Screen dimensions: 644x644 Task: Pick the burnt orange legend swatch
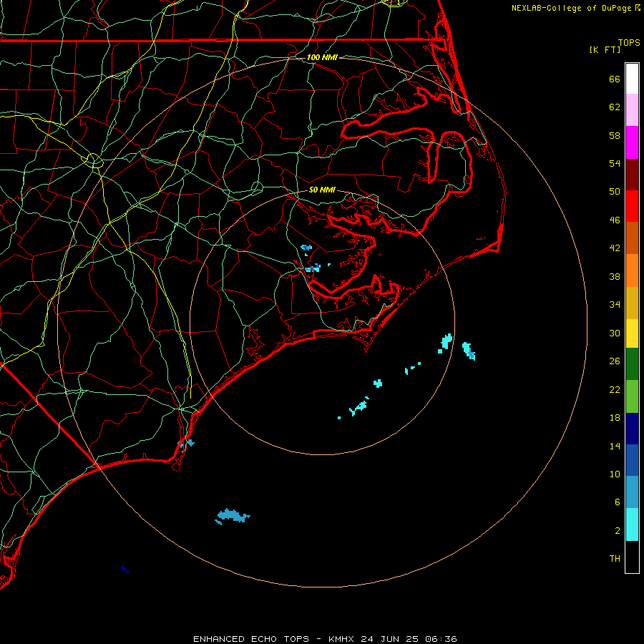click(632, 238)
